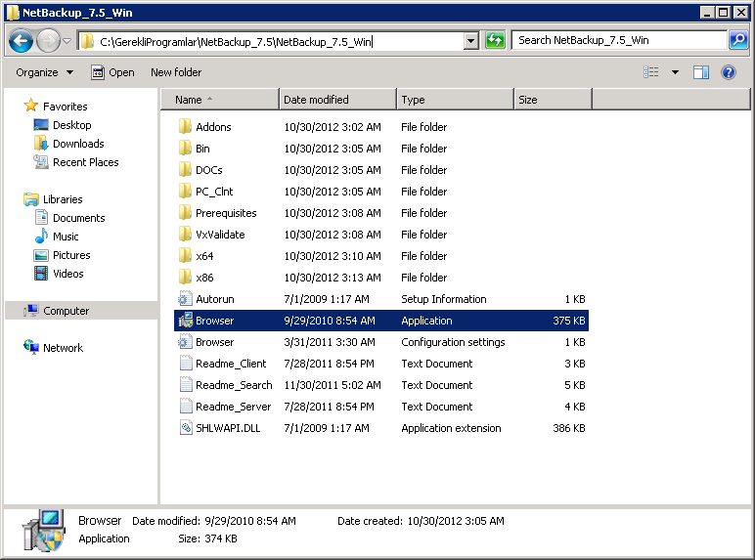Click the 386 KB size cell

(x=568, y=428)
